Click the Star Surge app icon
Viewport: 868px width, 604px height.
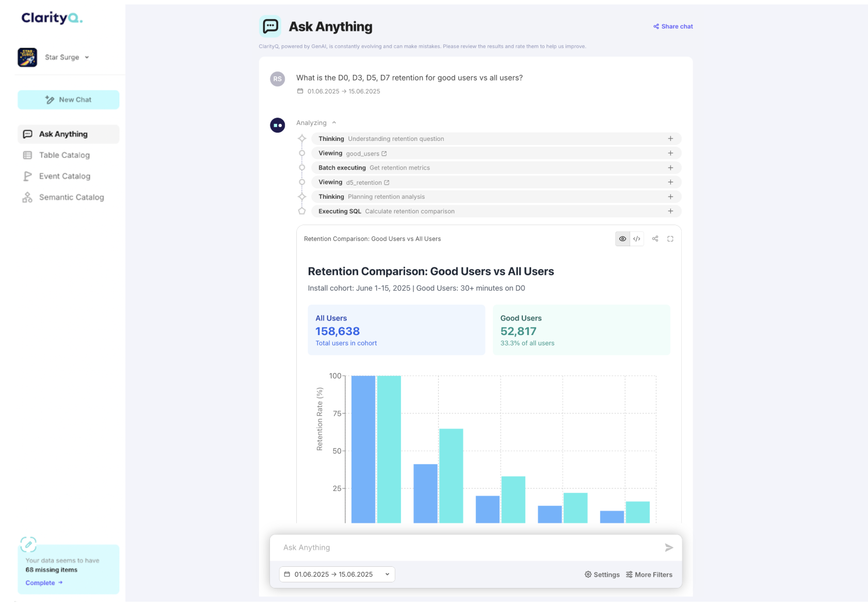click(27, 57)
